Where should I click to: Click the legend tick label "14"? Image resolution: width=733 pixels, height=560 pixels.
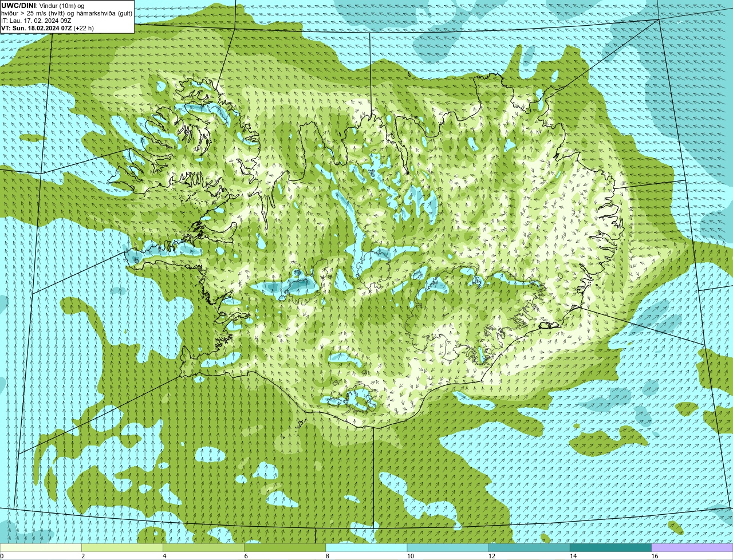coord(573,556)
